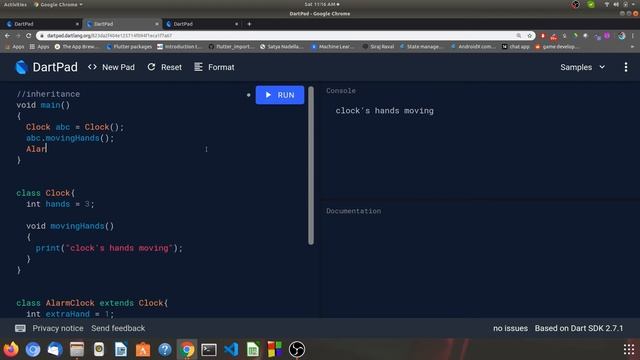
Task: Click the clock in top bar
Action: pyautogui.click(x=321, y=4)
